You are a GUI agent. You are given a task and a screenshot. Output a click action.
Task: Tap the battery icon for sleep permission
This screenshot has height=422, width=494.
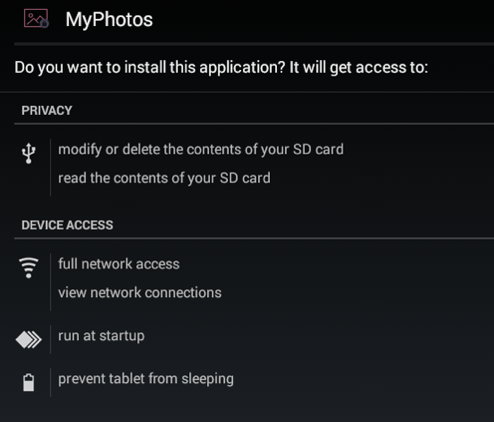pos(29,382)
